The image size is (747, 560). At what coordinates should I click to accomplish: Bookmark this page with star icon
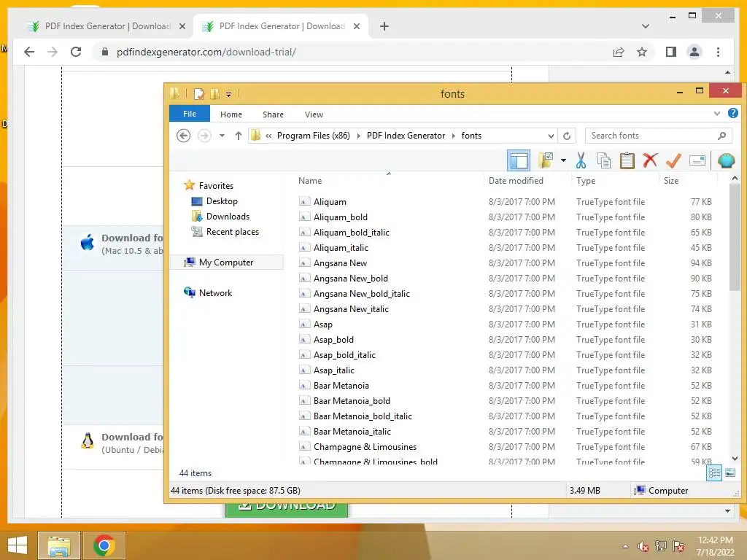pyautogui.click(x=642, y=52)
